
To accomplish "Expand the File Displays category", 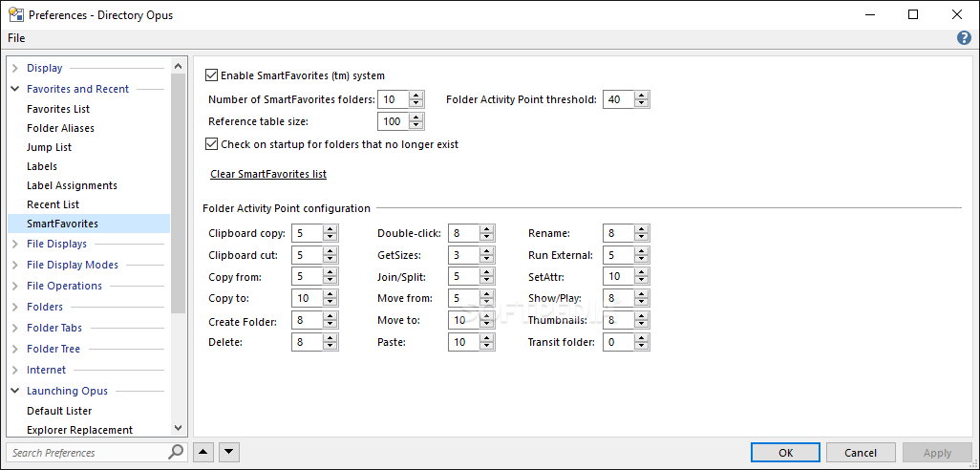I will (x=15, y=244).
